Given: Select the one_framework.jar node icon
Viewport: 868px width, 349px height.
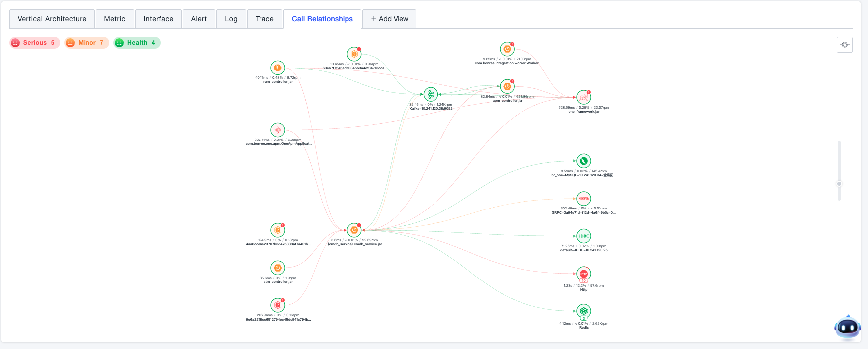Looking at the screenshot, I should tap(584, 97).
